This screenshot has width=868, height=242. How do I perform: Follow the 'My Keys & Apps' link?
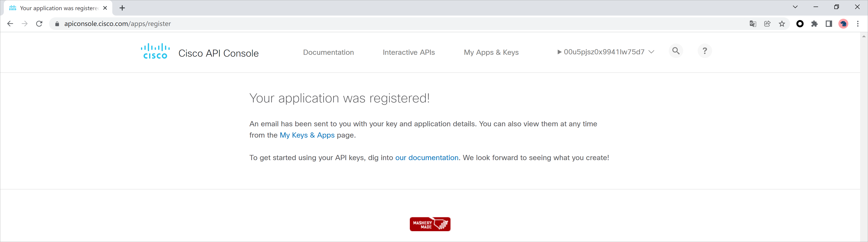(x=307, y=135)
